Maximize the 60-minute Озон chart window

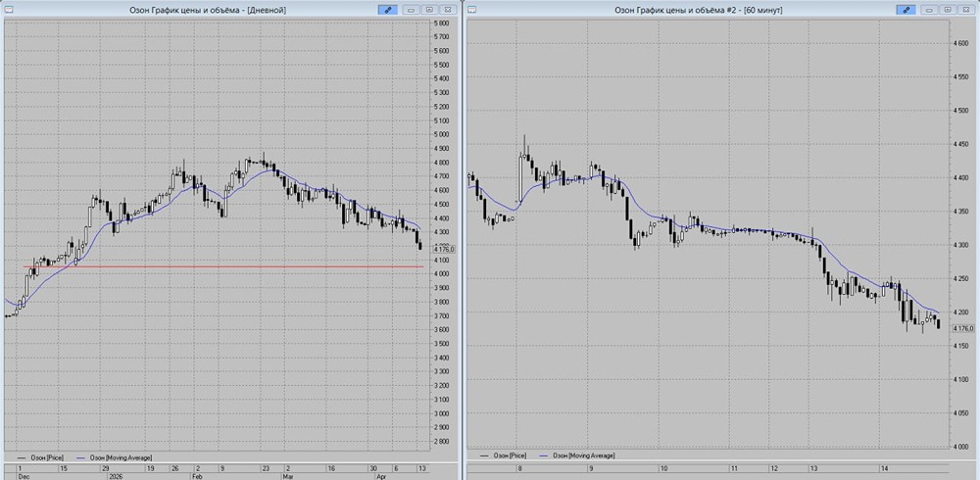(x=948, y=10)
